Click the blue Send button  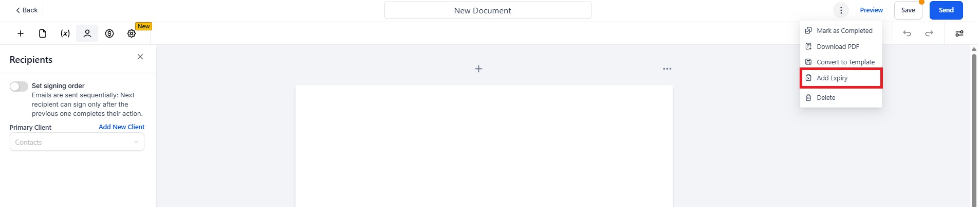[946, 10]
